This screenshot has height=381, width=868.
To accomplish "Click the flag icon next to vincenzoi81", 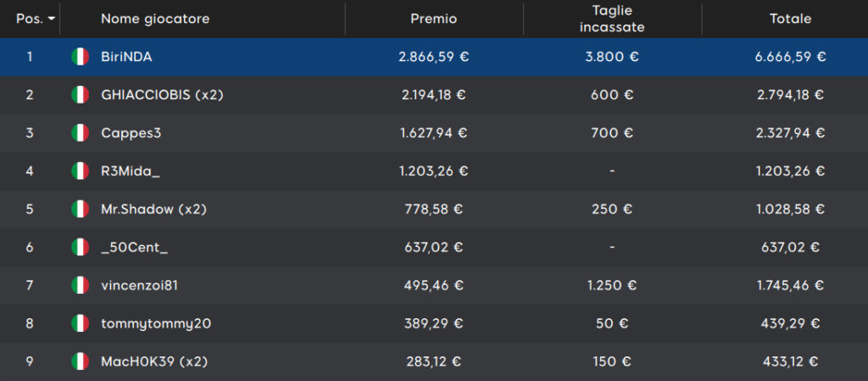I will click(x=81, y=285).
